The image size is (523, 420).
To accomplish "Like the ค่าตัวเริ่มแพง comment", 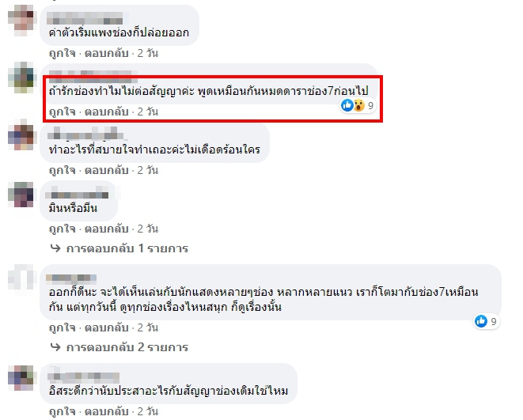I will coord(62,53).
